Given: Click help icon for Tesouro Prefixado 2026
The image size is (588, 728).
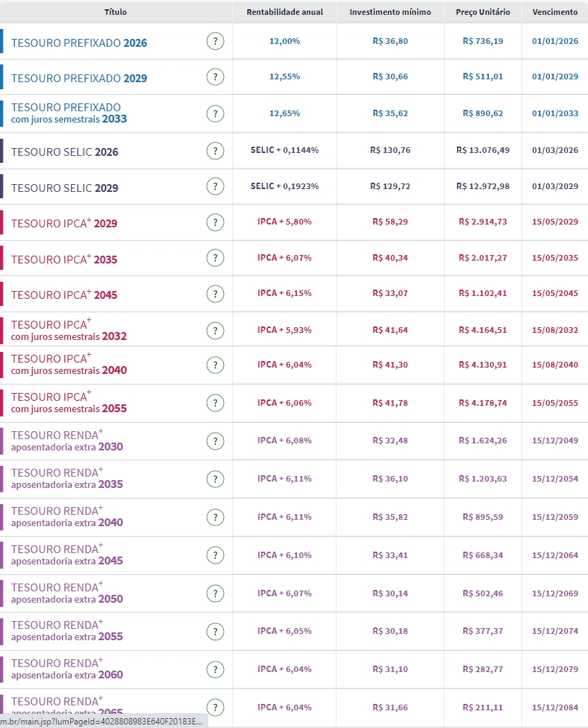Looking at the screenshot, I should [x=215, y=42].
